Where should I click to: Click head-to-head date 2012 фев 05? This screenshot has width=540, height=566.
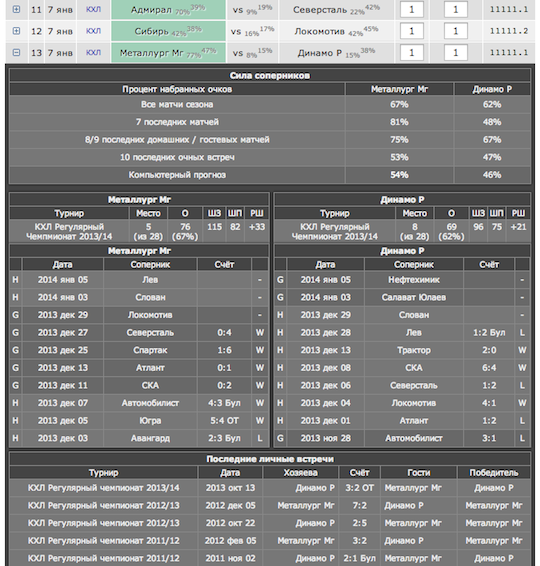point(230,541)
